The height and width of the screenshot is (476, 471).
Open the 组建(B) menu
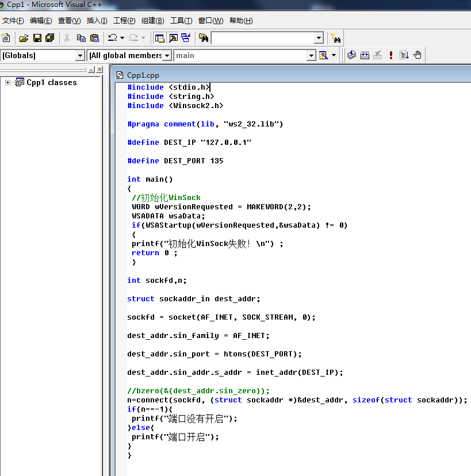point(152,21)
